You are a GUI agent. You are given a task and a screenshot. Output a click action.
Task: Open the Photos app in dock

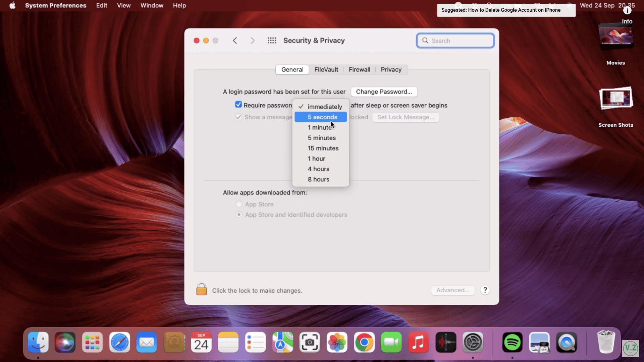point(337,342)
